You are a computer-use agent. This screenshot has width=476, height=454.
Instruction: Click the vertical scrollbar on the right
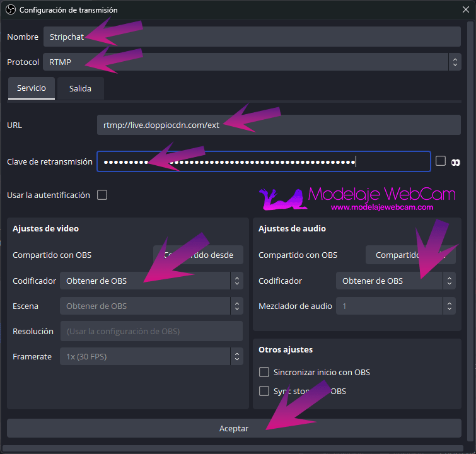470,231
